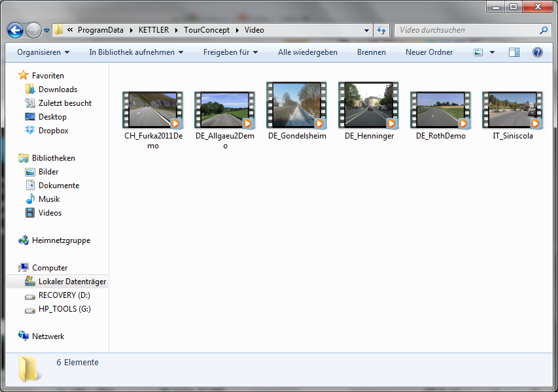Open Downloads in the navigation pane
This screenshot has width=558, height=392.
pyautogui.click(x=58, y=90)
